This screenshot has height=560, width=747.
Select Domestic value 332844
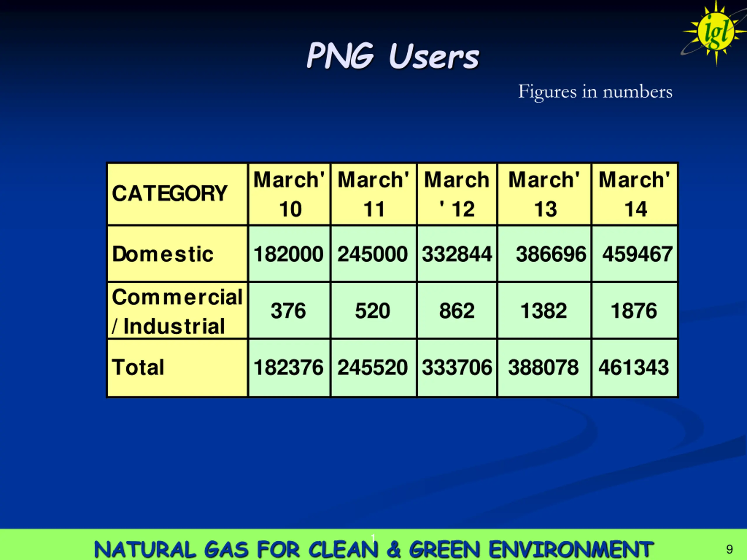click(457, 254)
